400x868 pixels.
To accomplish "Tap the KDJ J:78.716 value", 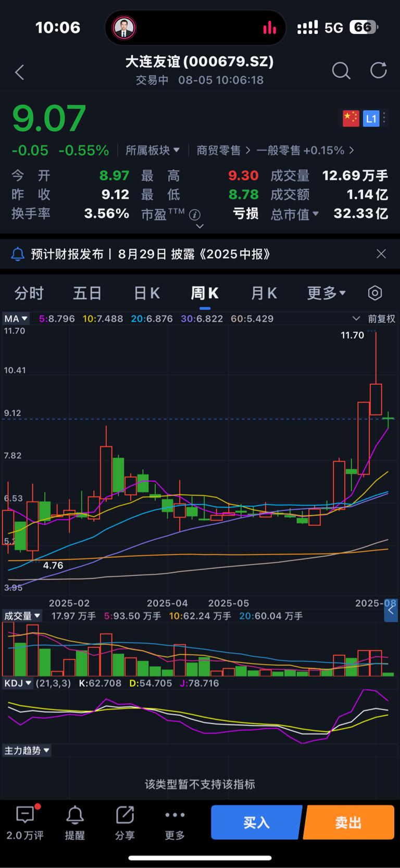I will point(199,683).
